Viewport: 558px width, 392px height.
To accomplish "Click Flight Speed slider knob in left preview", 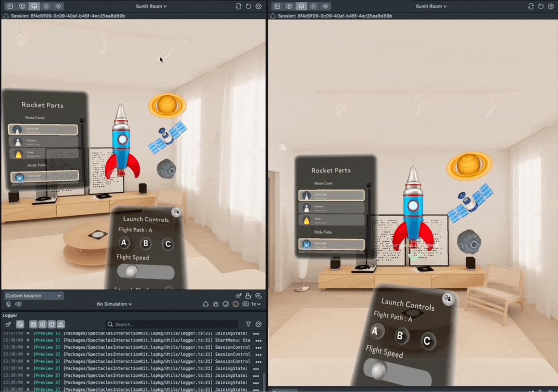I will pos(131,272).
